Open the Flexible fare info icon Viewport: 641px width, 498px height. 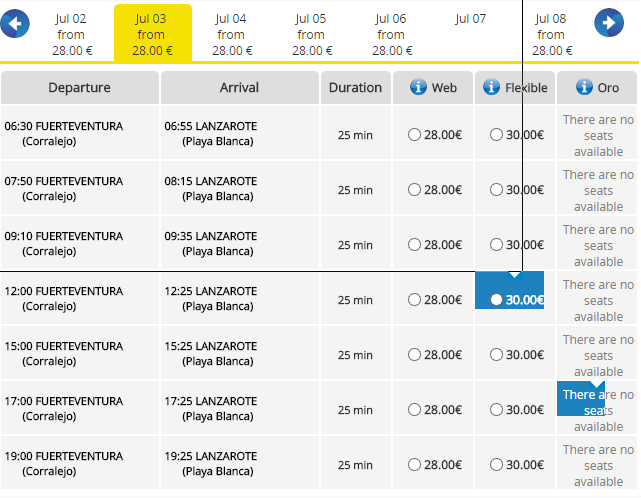coord(491,87)
